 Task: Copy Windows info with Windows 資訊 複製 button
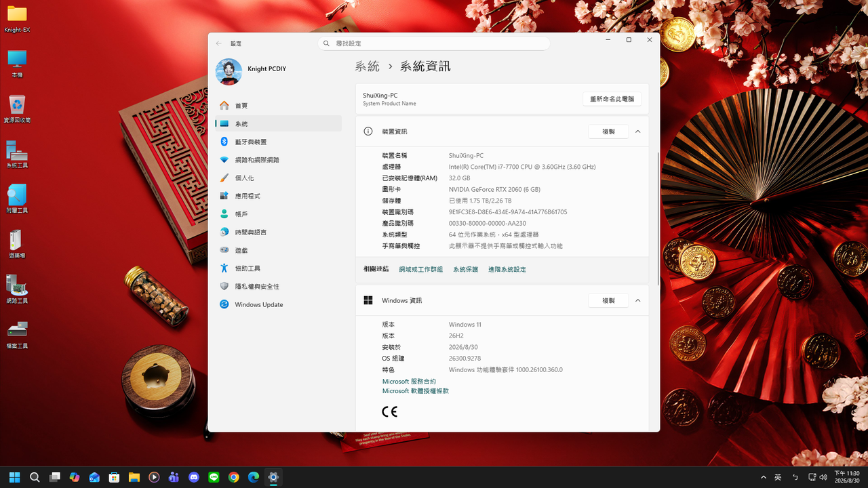point(608,300)
